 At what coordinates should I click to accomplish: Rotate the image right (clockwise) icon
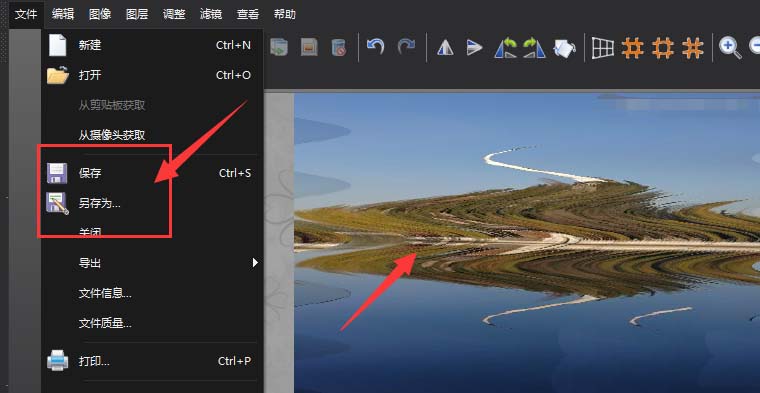(535, 47)
